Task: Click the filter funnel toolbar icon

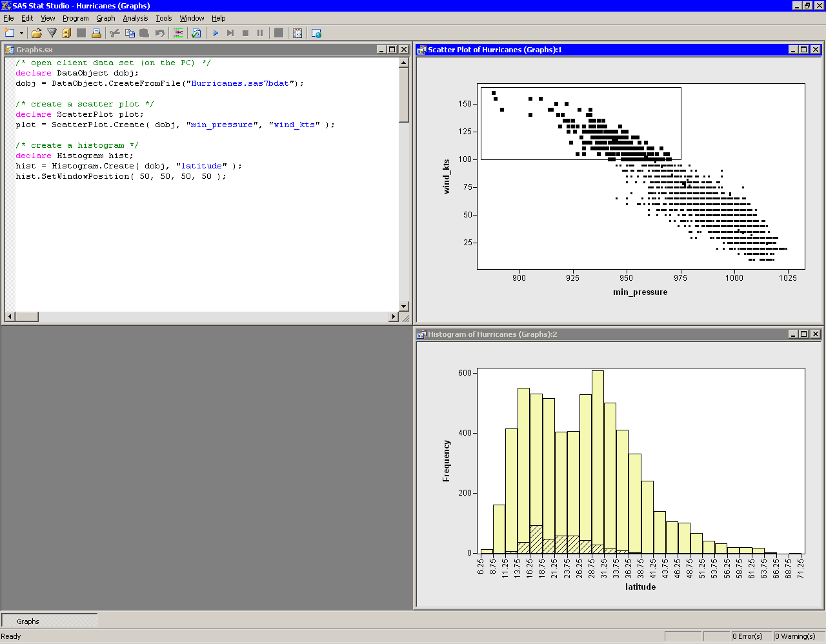Action: pos(52,33)
